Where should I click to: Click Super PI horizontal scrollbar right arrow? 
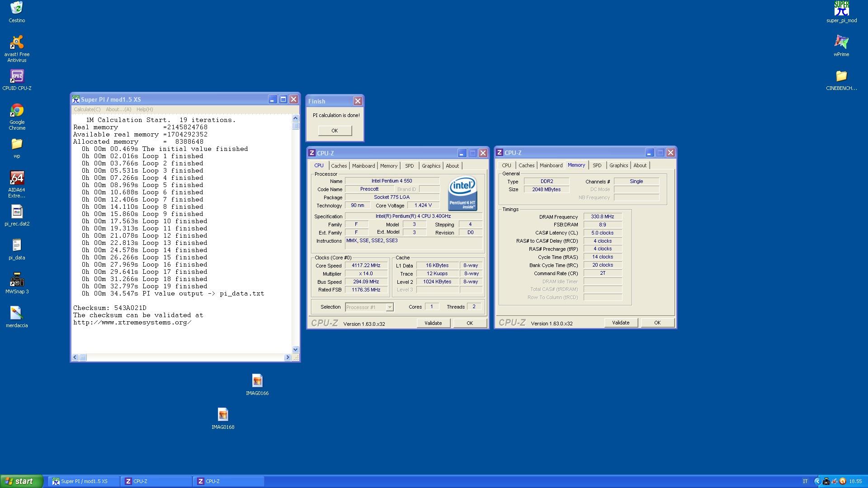[x=288, y=357]
